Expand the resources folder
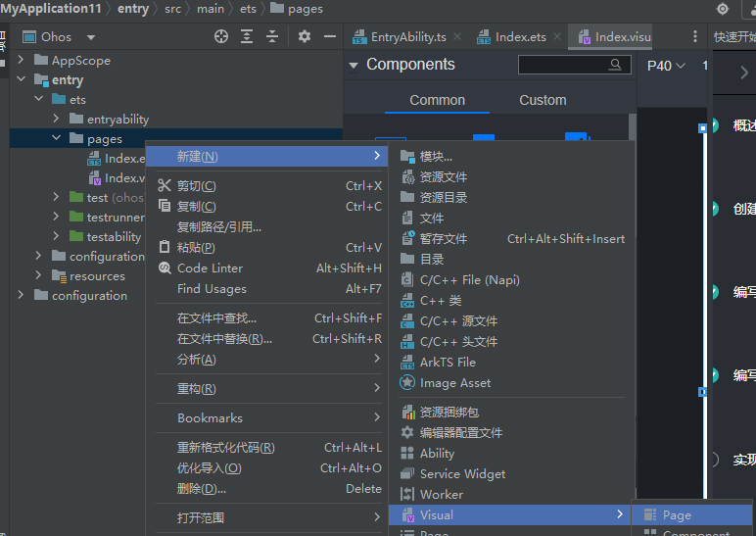The height and width of the screenshot is (536, 756). 38,275
